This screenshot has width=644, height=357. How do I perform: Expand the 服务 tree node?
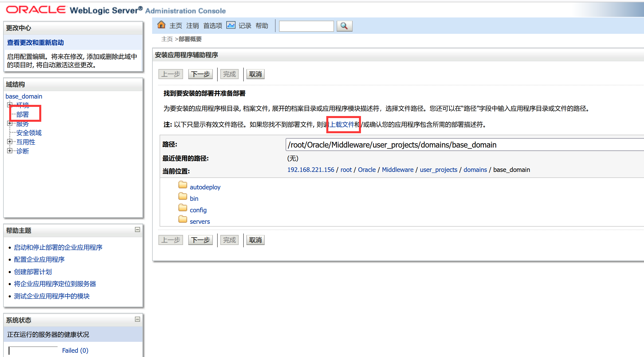(10, 123)
